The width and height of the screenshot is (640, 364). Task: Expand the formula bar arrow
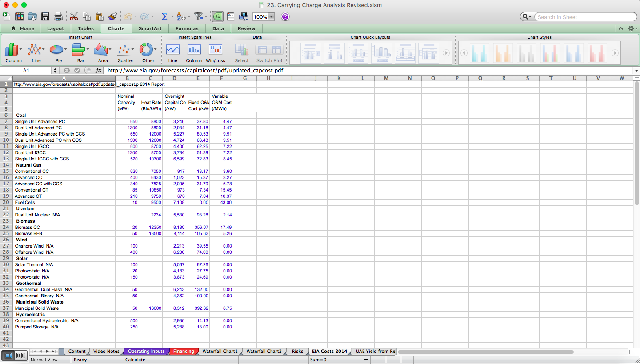(636, 70)
